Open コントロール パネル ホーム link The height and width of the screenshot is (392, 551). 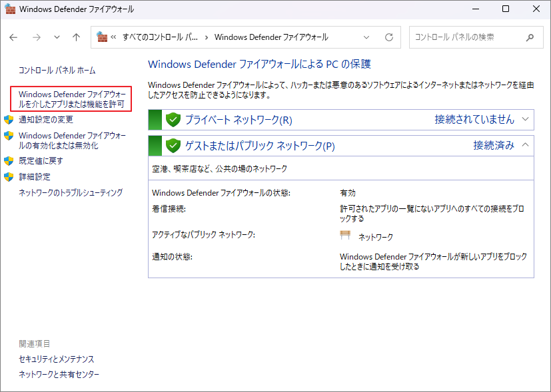coord(57,70)
